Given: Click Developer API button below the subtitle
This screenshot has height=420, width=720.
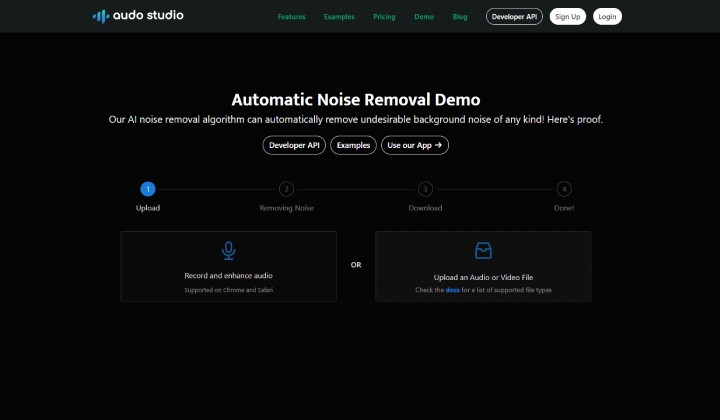Looking at the screenshot, I should 294,145.
